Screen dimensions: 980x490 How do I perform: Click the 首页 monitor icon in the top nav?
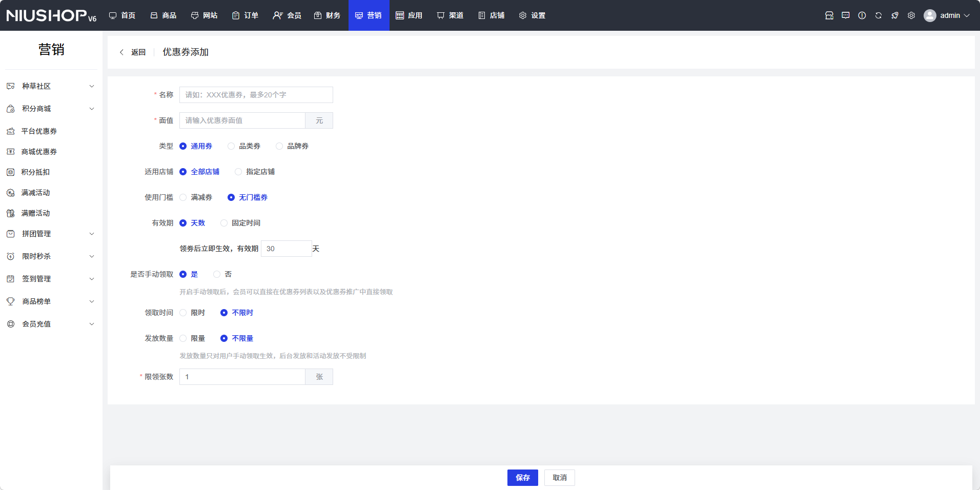tap(113, 15)
